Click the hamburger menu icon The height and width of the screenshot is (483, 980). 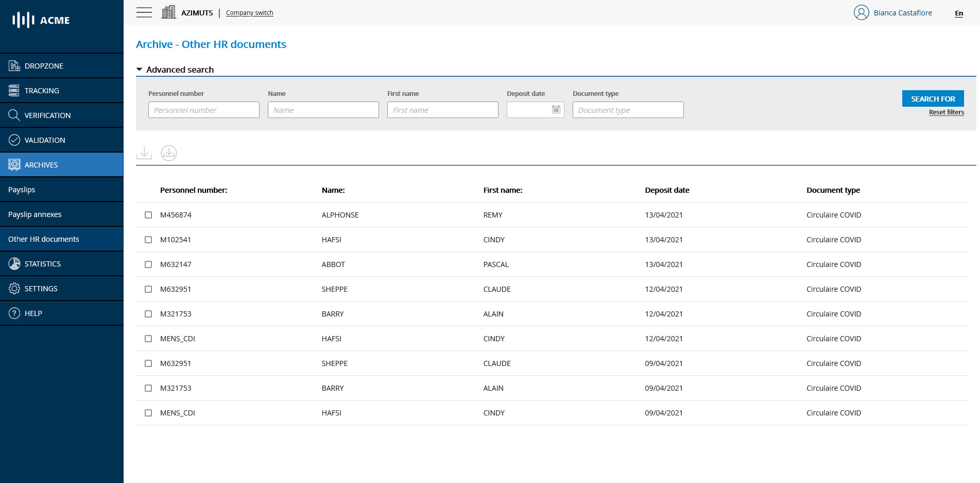tap(144, 12)
